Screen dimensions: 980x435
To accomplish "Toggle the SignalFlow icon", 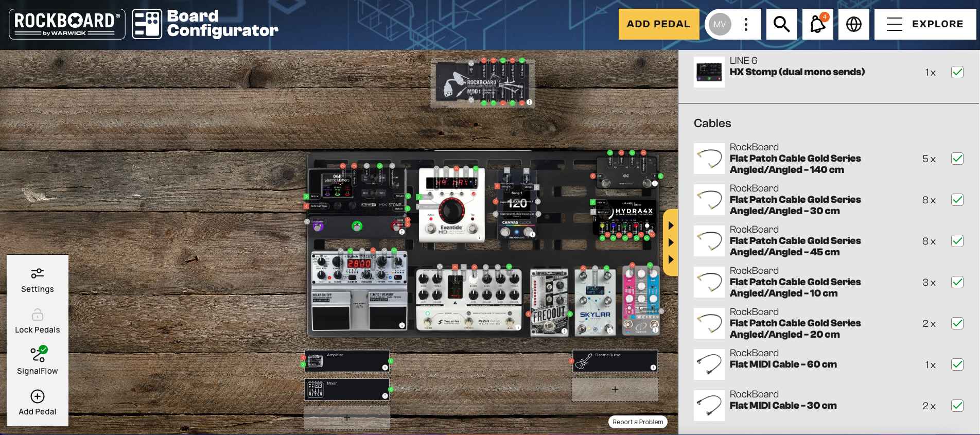I will pyautogui.click(x=38, y=354).
